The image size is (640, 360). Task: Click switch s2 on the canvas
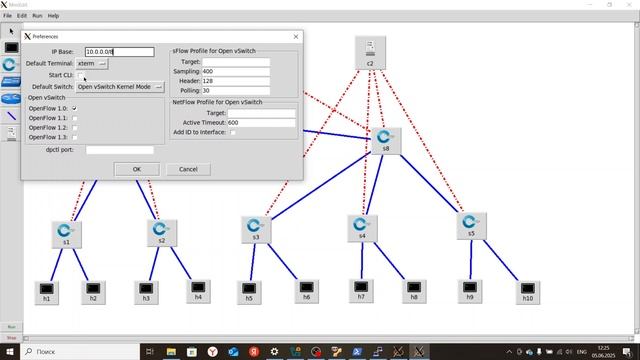[162, 233]
